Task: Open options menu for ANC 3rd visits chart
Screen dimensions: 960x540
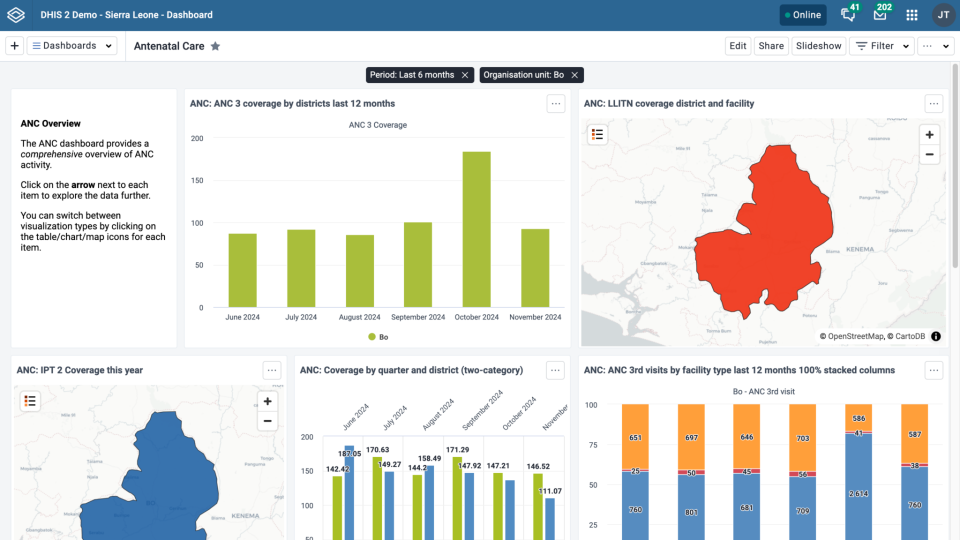Action: (x=934, y=370)
